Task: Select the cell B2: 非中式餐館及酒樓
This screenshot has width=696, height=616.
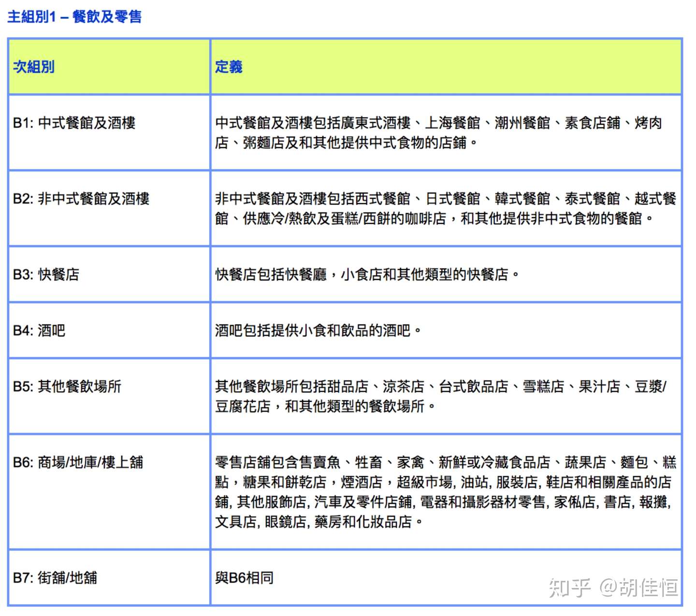Action: pos(109,208)
